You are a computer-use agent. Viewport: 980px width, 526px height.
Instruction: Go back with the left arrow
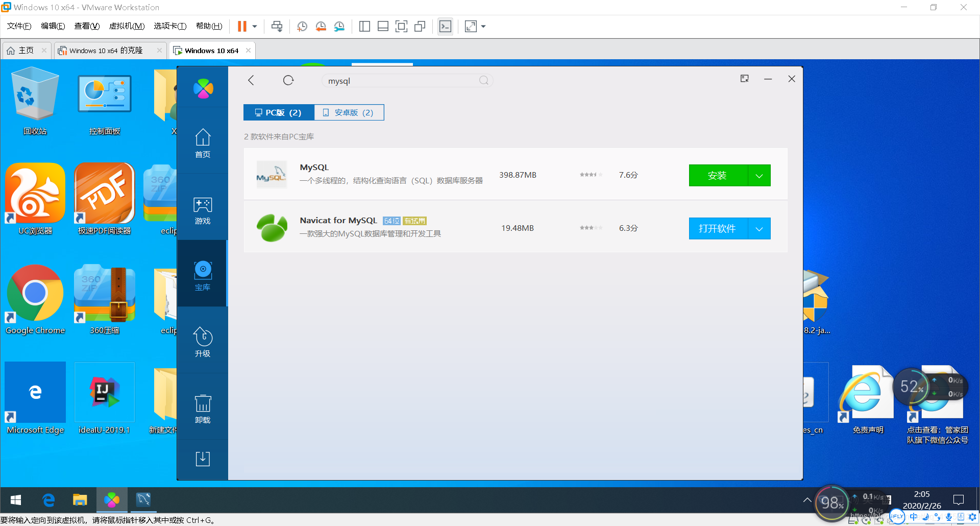251,80
